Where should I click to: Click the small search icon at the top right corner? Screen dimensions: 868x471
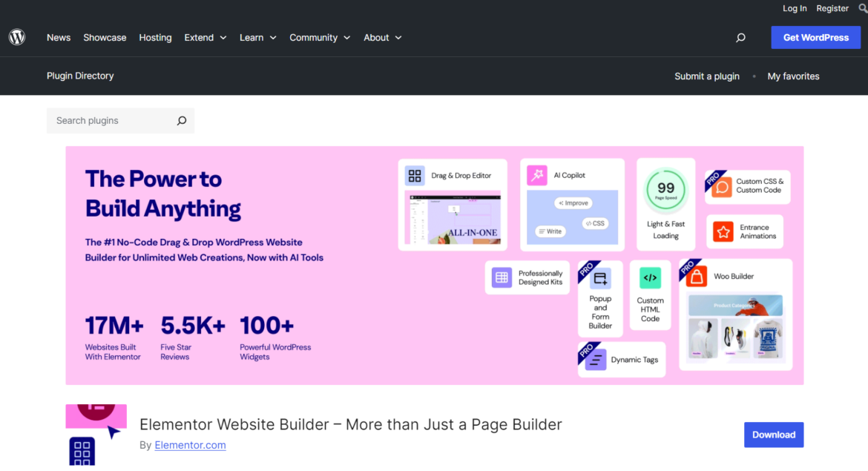863,8
